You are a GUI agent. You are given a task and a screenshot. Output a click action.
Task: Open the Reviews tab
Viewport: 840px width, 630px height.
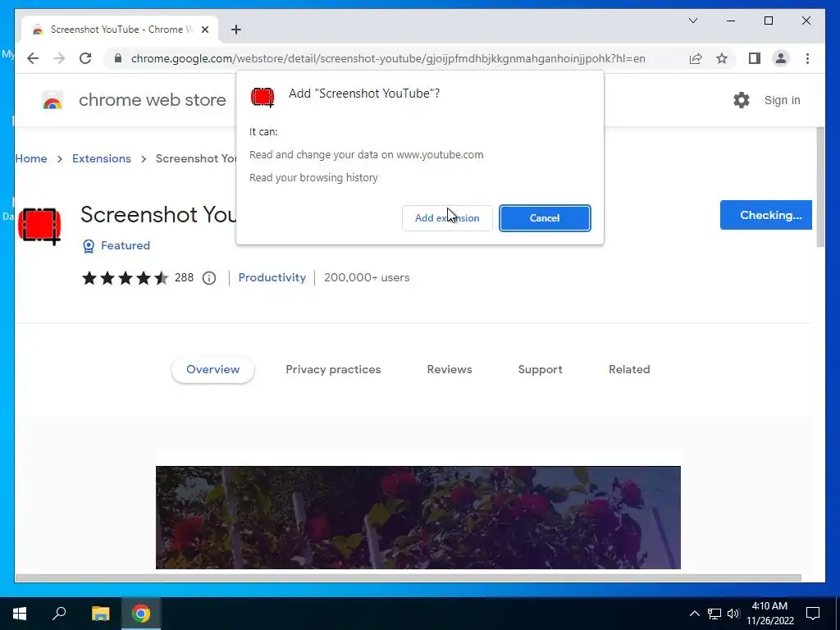(450, 370)
